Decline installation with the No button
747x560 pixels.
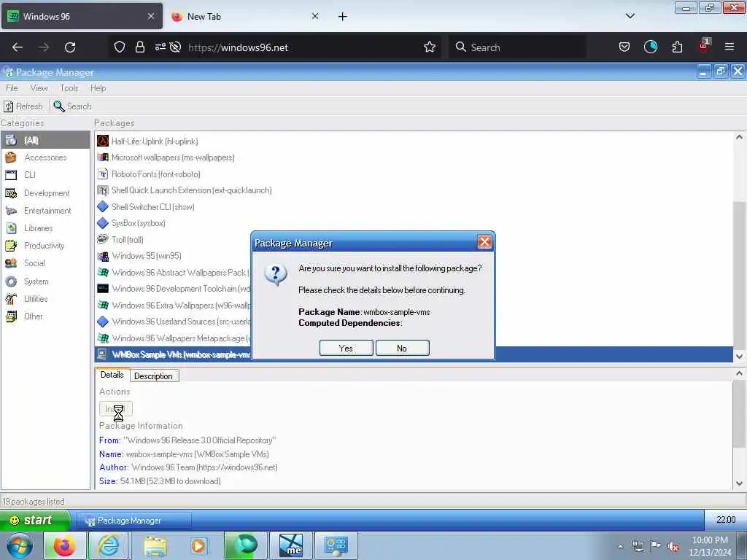(x=402, y=348)
